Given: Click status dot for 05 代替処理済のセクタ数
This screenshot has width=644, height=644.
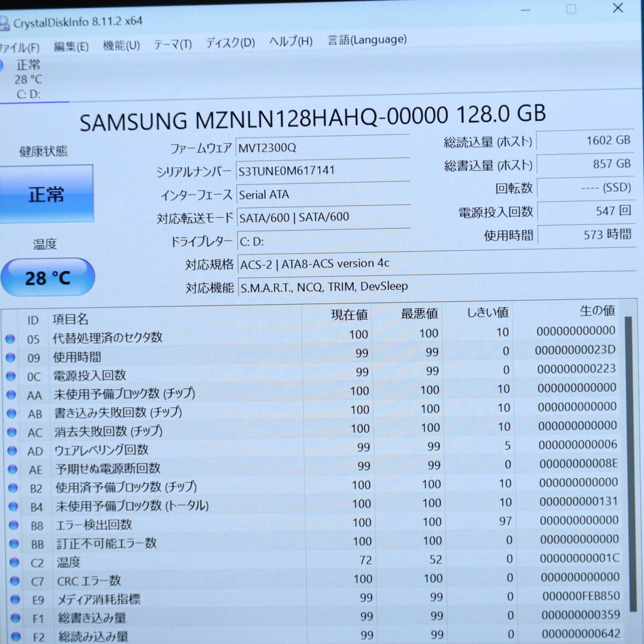Looking at the screenshot, I should point(10,339).
